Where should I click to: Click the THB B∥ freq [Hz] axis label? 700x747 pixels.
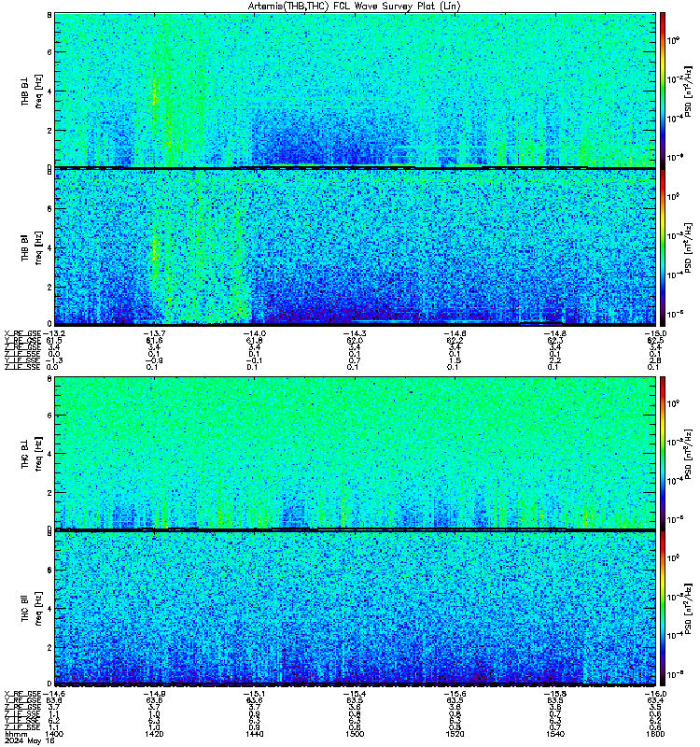point(32,247)
